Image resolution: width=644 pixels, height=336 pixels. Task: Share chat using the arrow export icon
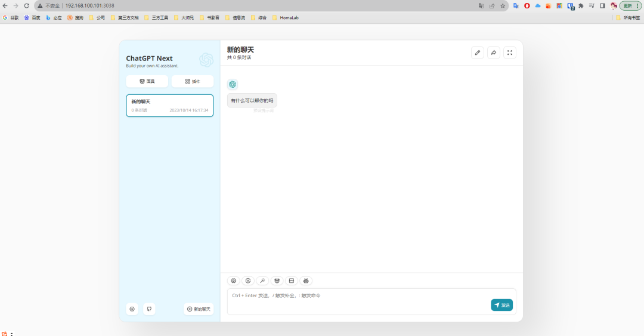coord(494,53)
